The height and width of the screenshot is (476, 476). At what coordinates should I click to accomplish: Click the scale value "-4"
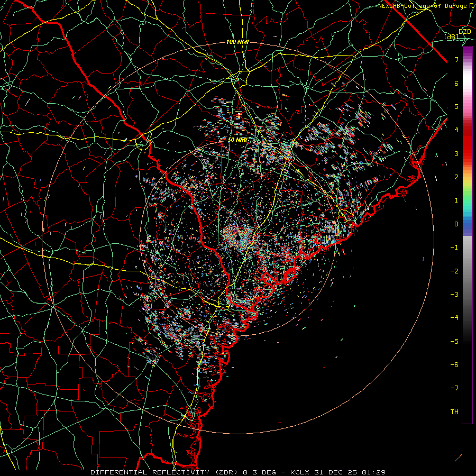[x=454, y=318]
